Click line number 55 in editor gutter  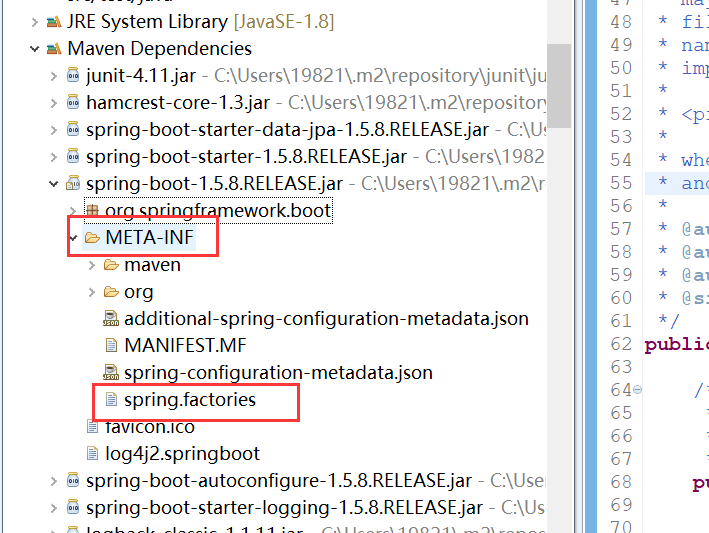(x=621, y=183)
